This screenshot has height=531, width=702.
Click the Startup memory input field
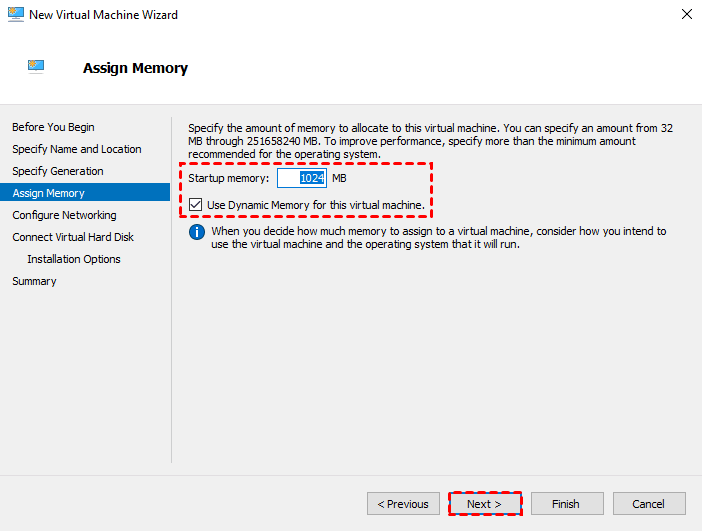point(302,178)
